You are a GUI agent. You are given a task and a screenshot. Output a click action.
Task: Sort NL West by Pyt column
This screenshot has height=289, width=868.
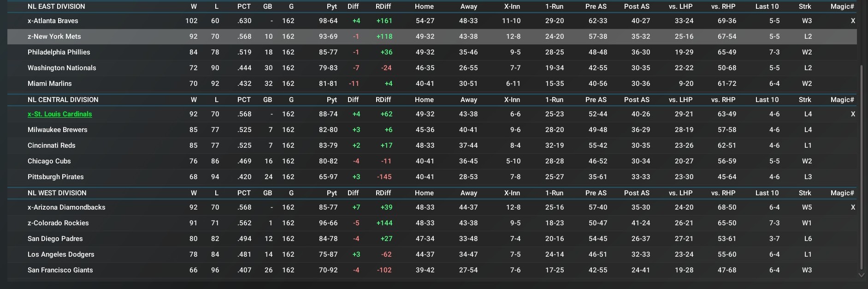tap(331, 193)
